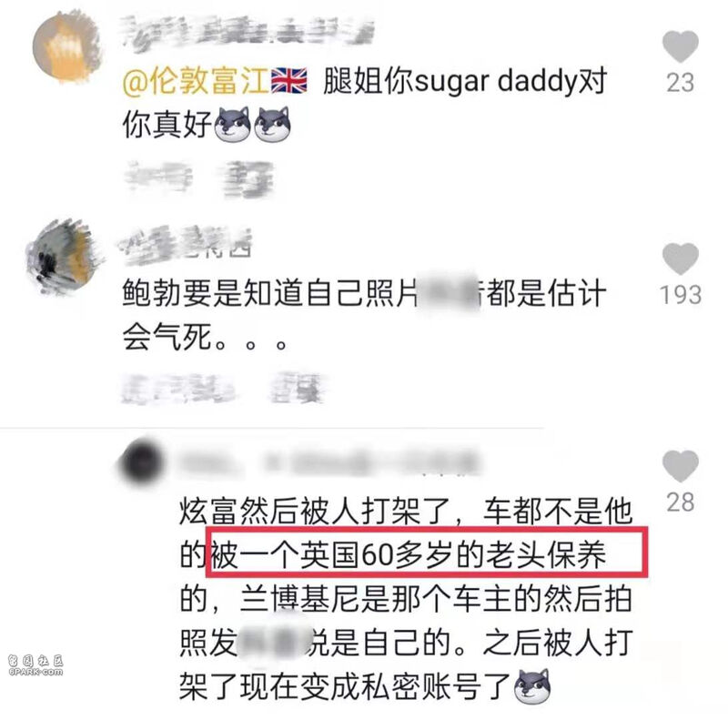Open the second commenter's gray-orange avatar
The image size is (728, 720).
point(64,258)
